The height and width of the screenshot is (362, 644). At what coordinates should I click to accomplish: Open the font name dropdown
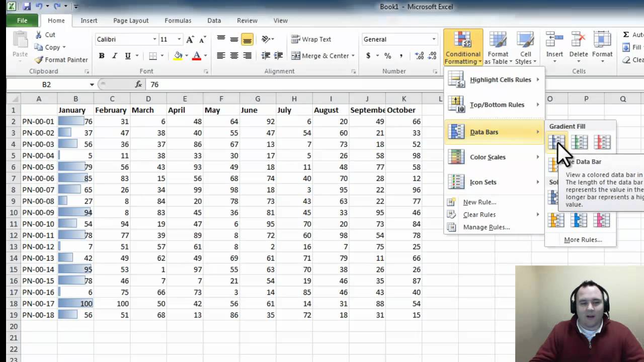[154, 39]
